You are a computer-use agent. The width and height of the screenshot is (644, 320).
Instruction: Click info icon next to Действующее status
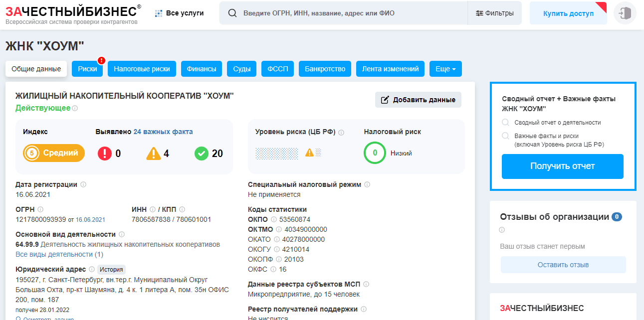[x=75, y=108]
